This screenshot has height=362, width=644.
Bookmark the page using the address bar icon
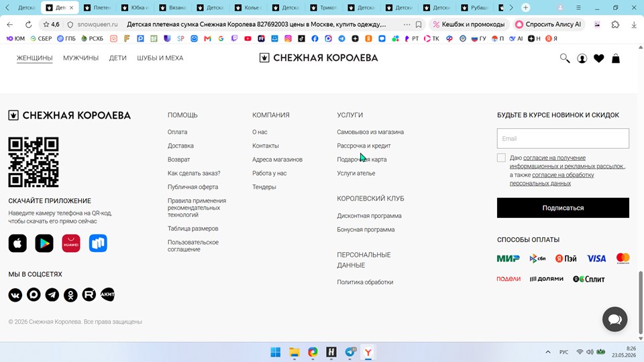coord(419,25)
